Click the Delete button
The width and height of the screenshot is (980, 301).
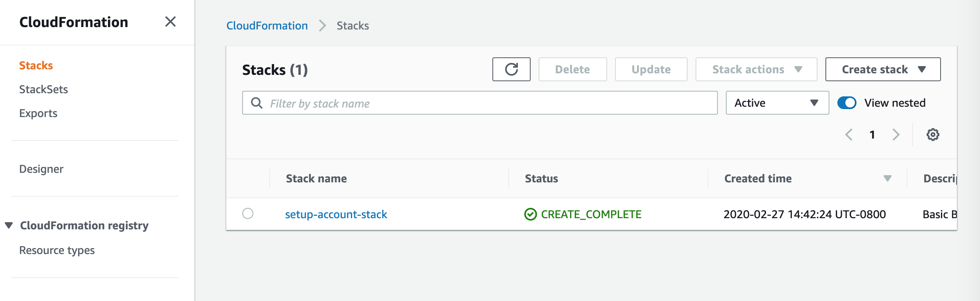tap(572, 69)
